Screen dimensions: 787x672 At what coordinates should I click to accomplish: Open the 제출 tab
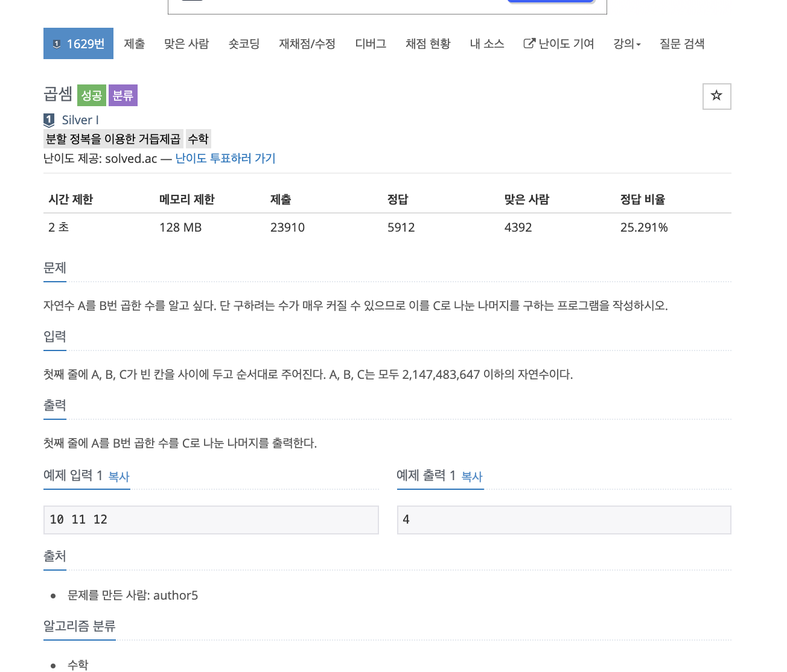(135, 43)
